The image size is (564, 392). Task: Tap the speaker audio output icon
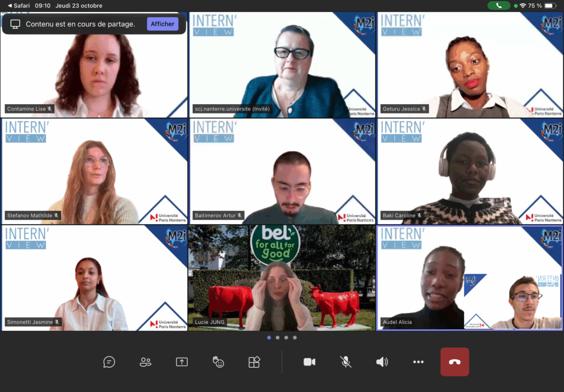[x=382, y=362]
